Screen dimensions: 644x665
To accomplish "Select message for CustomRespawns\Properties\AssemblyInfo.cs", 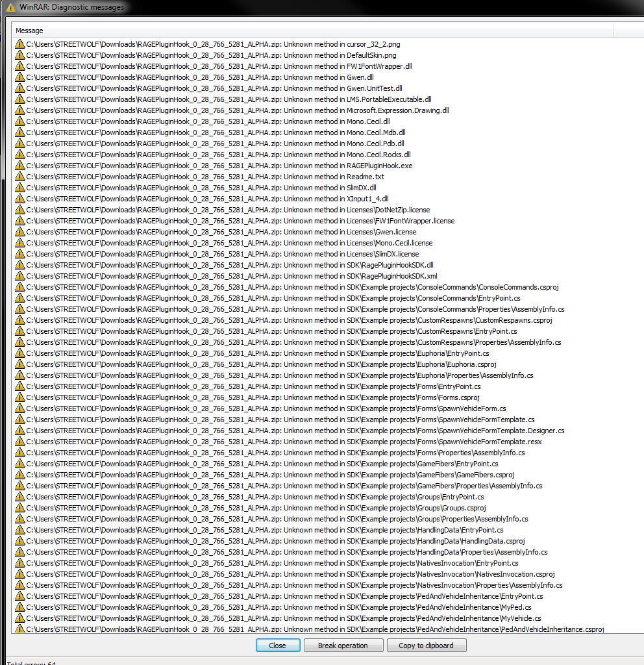I will pos(293,342).
